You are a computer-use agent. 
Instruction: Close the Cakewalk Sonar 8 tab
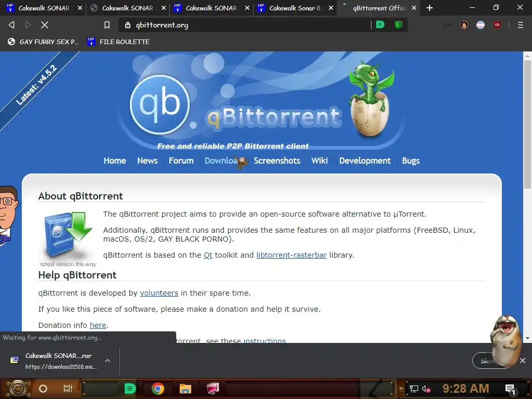[x=331, y=8]
